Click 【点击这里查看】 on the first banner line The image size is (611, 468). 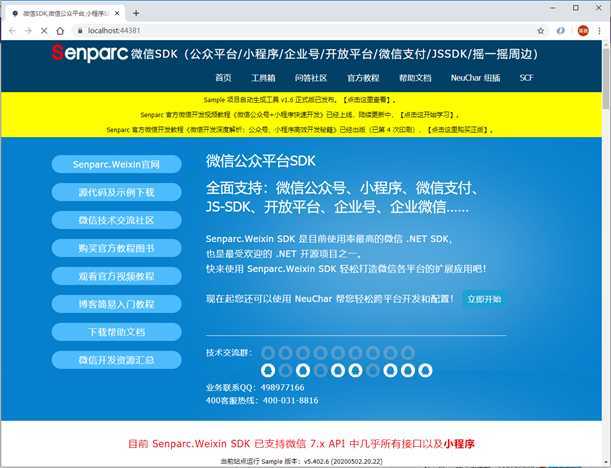click(366, 100)
